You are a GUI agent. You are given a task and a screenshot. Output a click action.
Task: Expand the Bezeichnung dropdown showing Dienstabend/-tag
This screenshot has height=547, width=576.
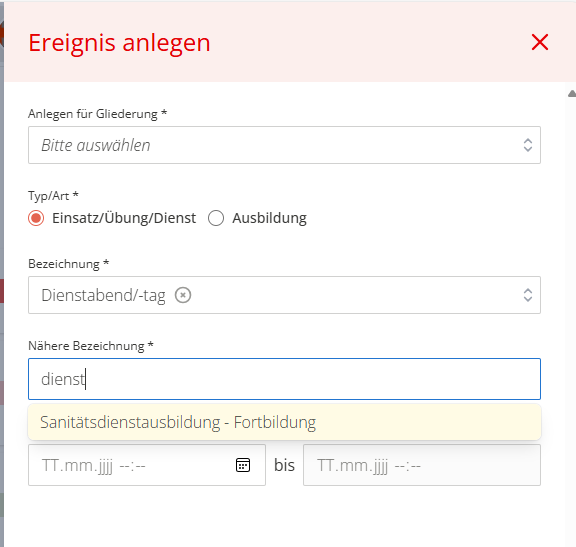(x=284, y=295)
